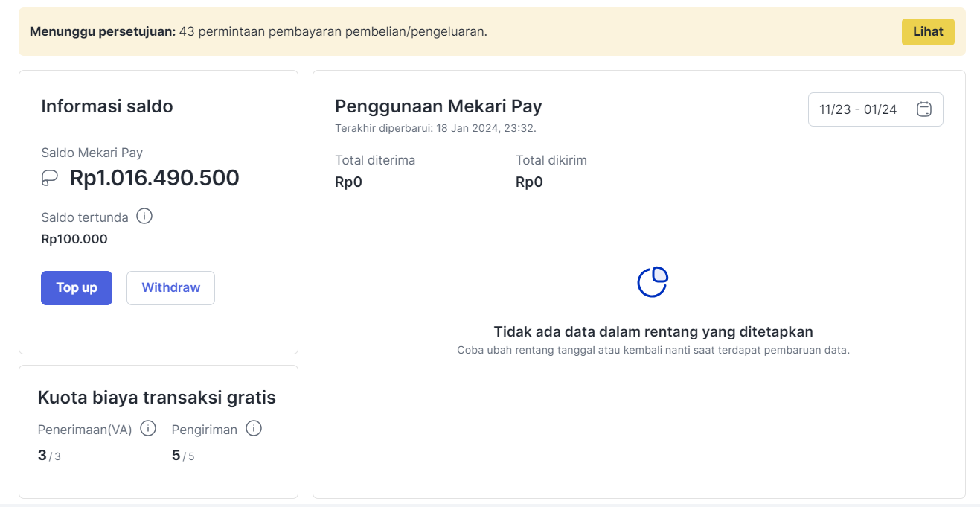
Task: Click the Withdraw button
Action: 170,288
